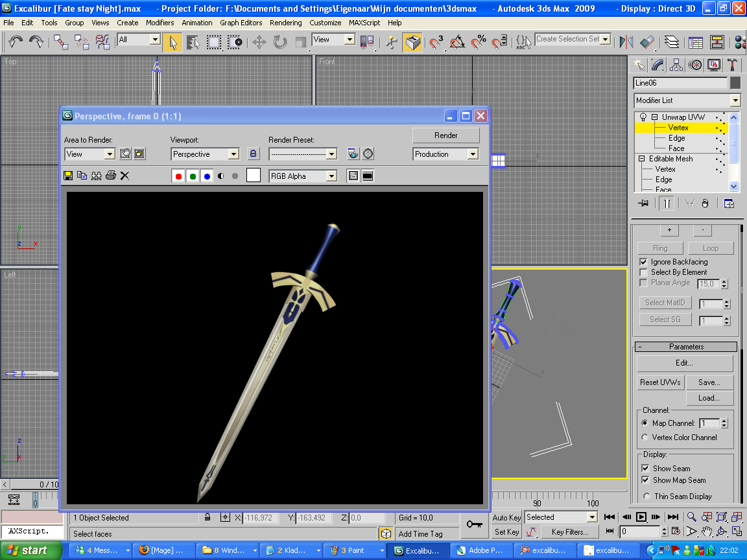Click the Reset UVWs button

click(660, 382)
